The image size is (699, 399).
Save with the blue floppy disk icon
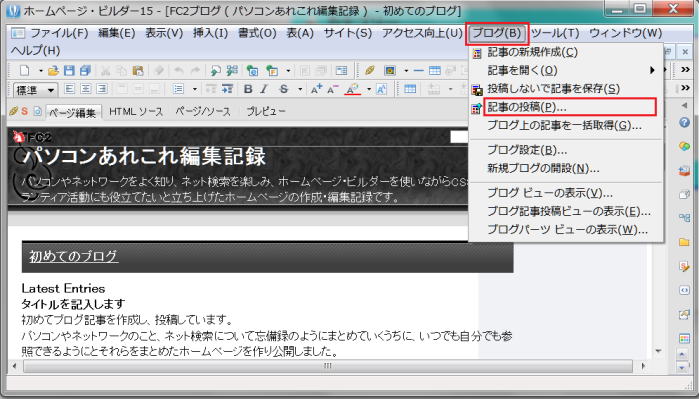coord(69,70)
